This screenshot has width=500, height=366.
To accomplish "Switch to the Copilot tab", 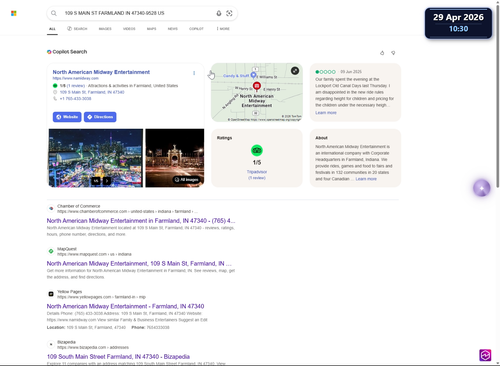I will coord(196,29).
